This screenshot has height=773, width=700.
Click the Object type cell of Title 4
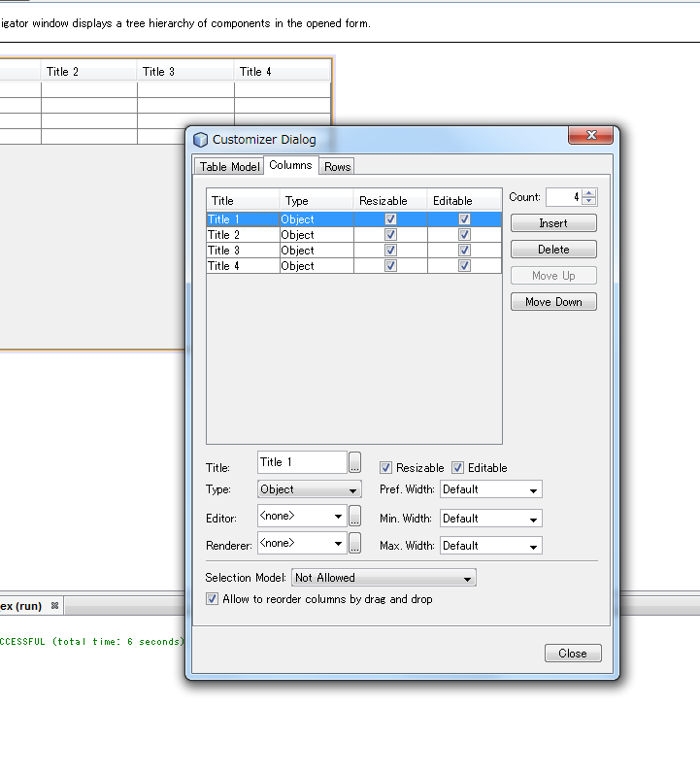click(317, 266)
